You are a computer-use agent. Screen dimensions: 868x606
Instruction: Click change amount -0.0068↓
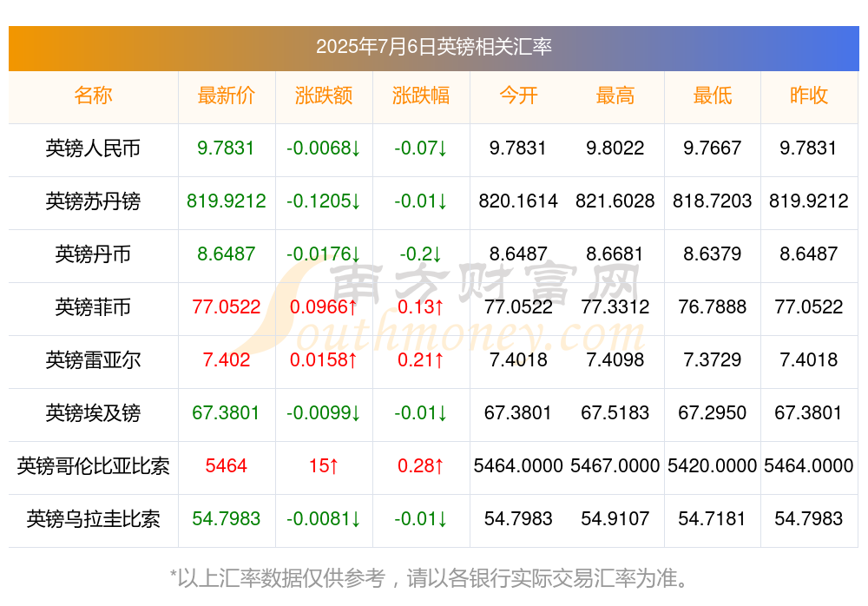(323, 148)
